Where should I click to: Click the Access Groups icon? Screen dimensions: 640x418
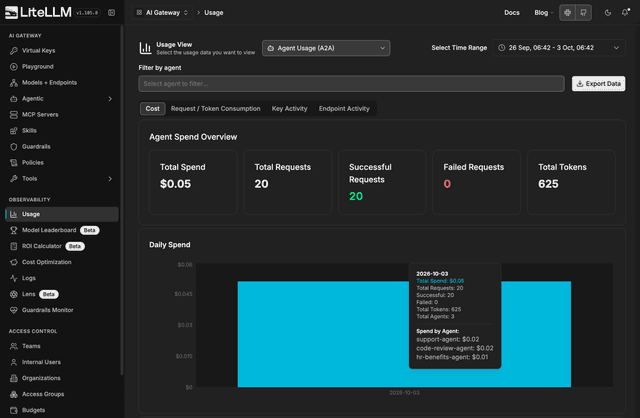(13, 394)
